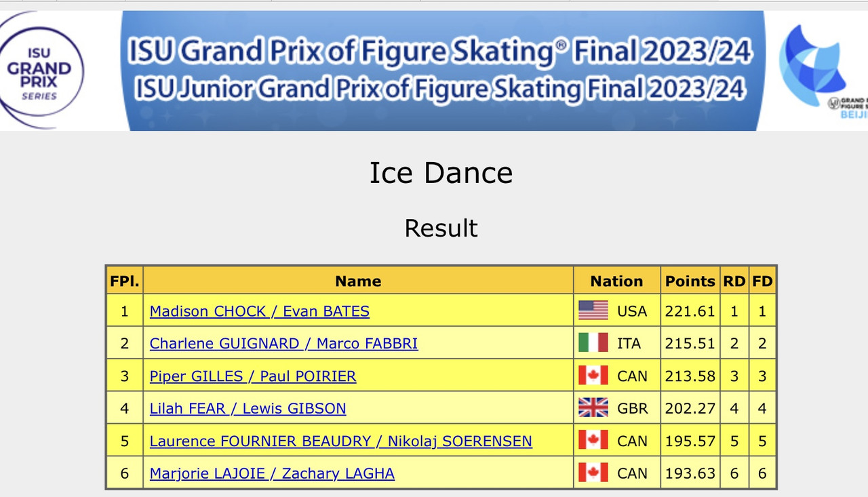The image size is (868, 497).
Task: Click the Name column header
Action: pyautogui.click(x=358, y=281)
